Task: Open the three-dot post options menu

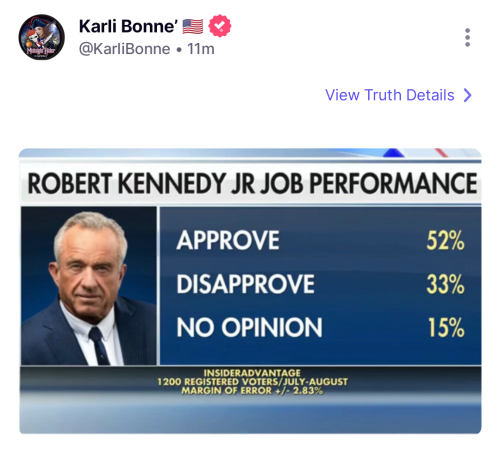Action: click(x=467, y=37)
